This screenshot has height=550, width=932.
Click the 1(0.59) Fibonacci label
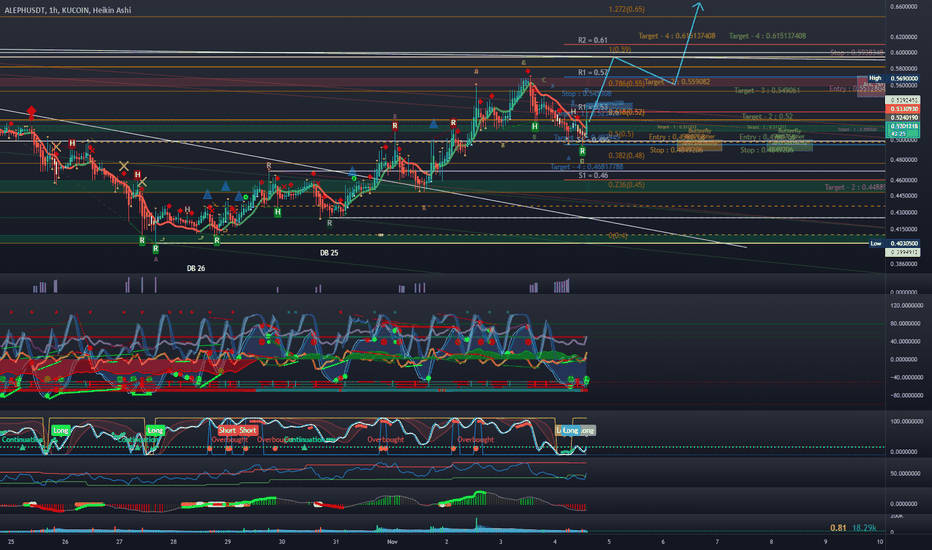pos(620,49)
